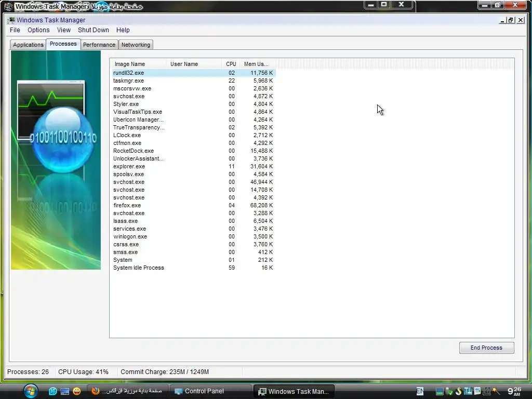Select the smss.exe process
The width and height of the screenshot is (532, 399).
[x=194, y=252]
